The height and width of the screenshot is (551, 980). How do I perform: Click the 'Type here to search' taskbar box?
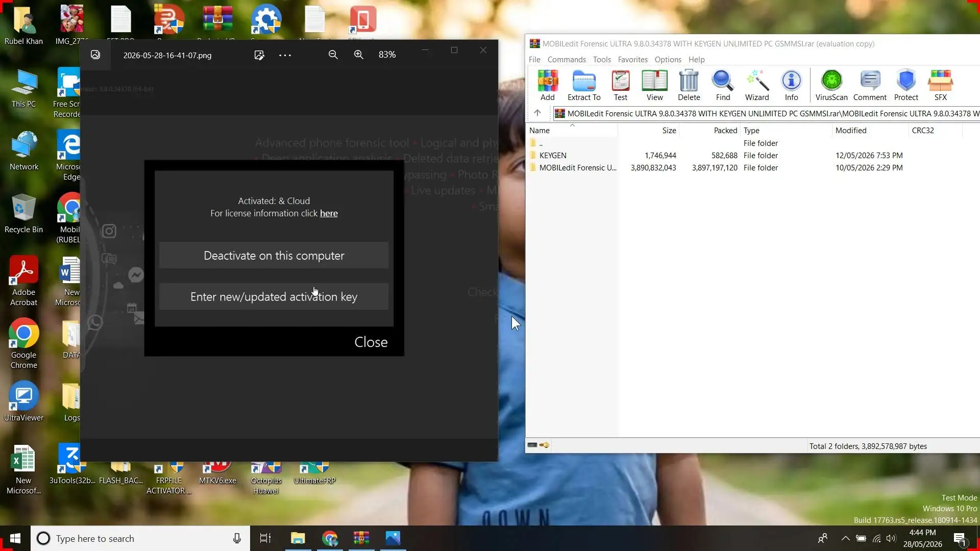140,538
